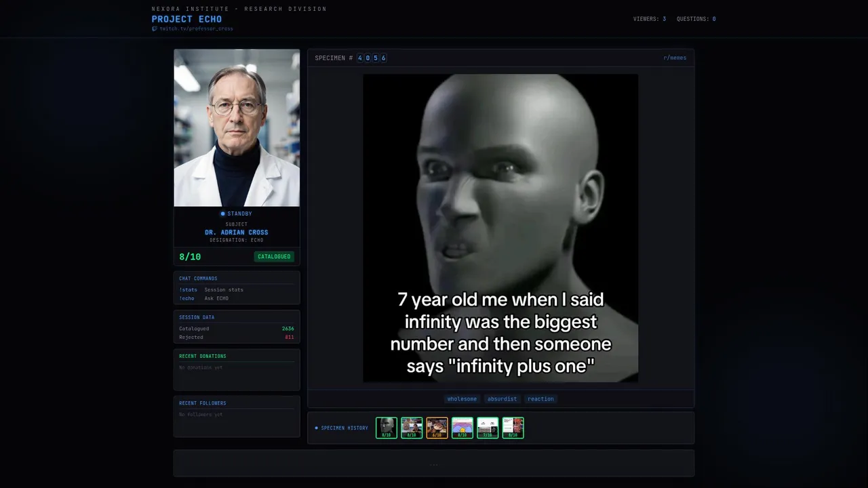Click specimen number digit box 4
The height and width of the screenshot is (488, 868).
[360, 58]
